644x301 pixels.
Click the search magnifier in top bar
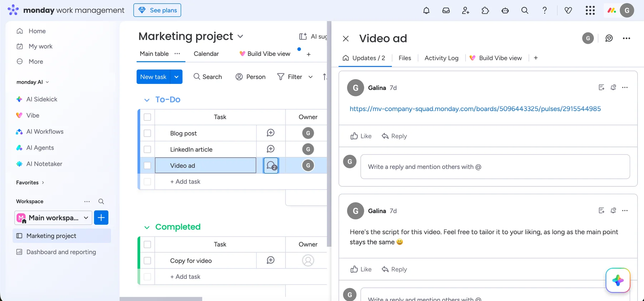[525, 10]
